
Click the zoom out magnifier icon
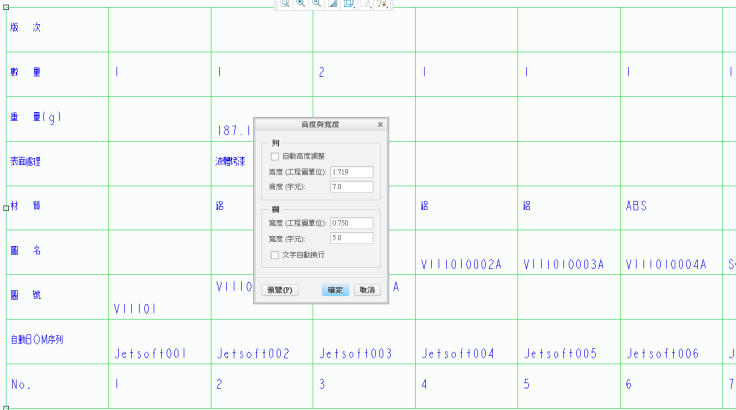pos(317,4)
